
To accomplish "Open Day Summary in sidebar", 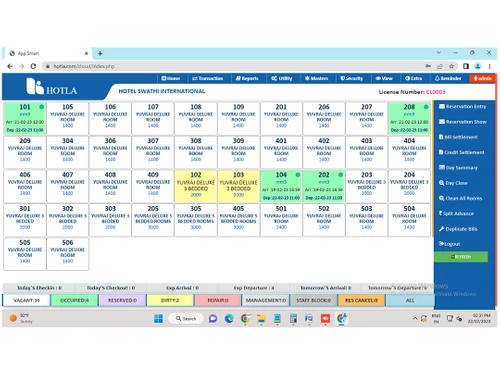I will [458, 168].
